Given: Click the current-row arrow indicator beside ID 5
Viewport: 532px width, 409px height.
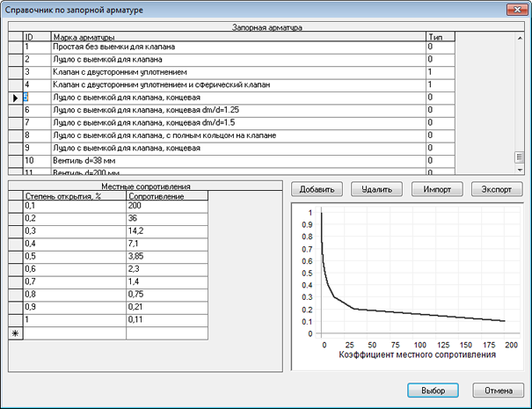Looking at the screenshot, I should tap(15, 97).
